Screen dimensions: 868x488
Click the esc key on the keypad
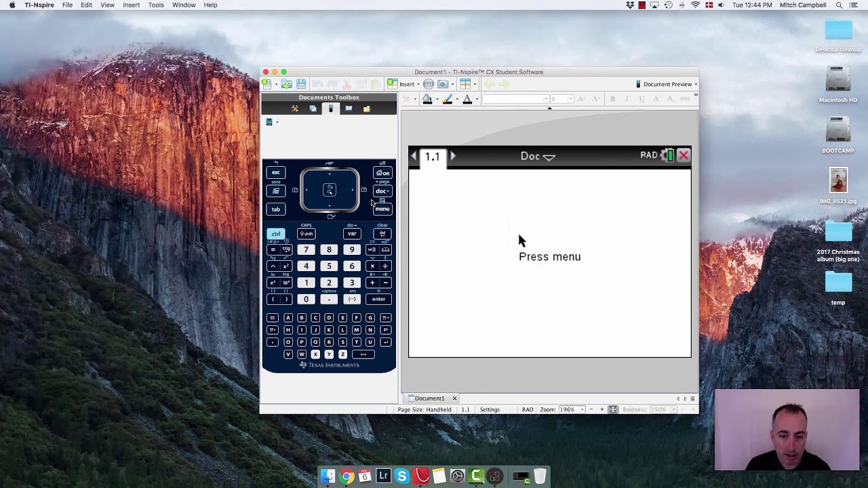click(276, 172)
